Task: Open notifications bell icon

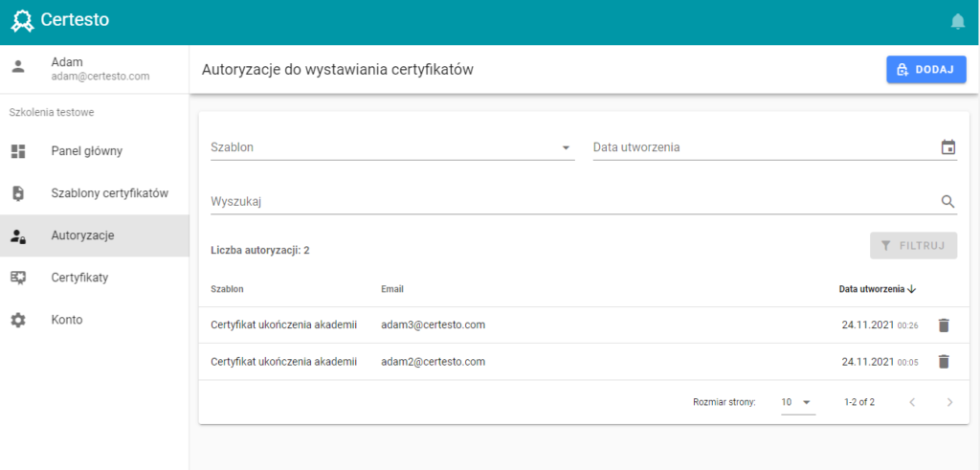Action: pyautogui.click(x=957, y=22)
